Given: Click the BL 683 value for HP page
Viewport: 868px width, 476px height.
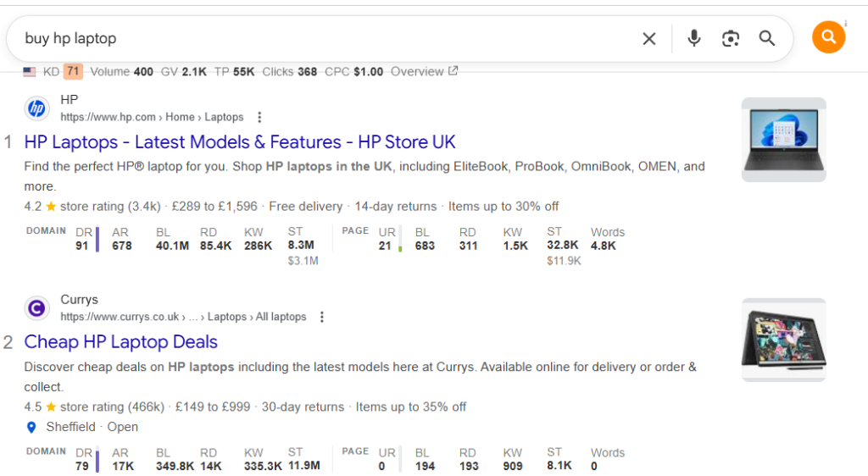Looking at the screenshot, I should 425,246.
